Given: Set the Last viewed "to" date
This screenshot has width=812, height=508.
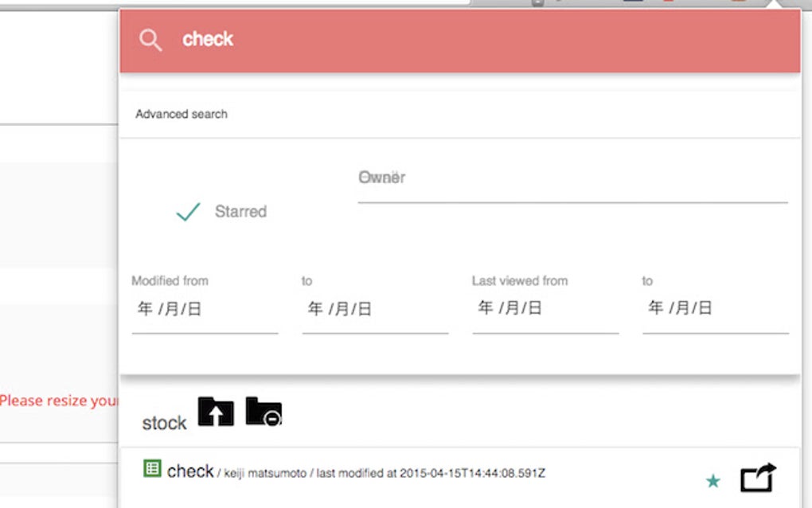Looking at the screenshot, I should click(x=716, y=310).
